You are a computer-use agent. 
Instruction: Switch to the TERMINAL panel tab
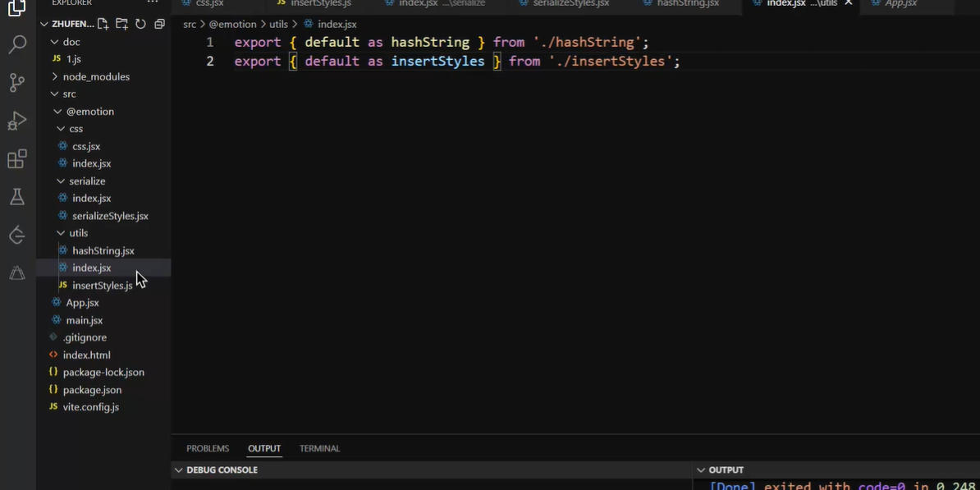coord(319,449)
